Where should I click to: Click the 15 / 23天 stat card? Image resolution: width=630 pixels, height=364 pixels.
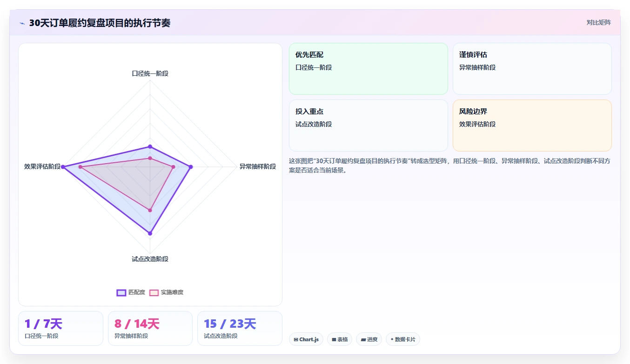coord(240,328)
